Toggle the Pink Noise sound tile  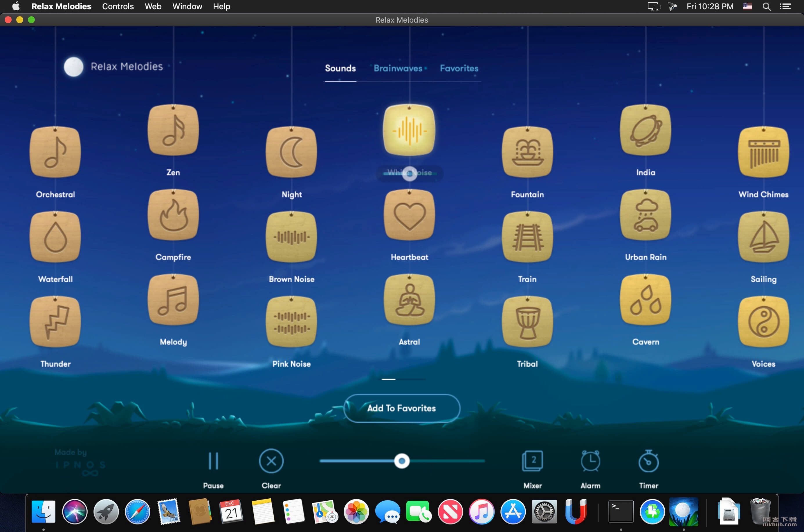291,322
